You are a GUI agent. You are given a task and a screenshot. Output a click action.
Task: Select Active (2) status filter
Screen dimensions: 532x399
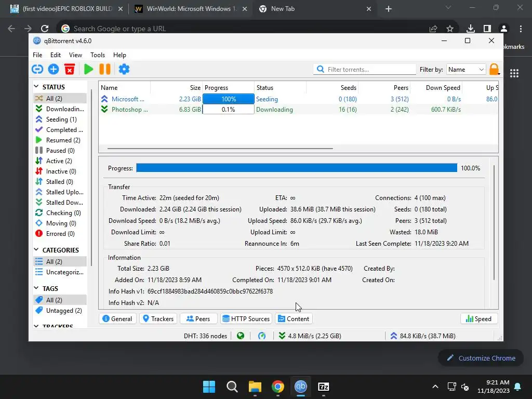pyautogui.click(x=60, y=161)
